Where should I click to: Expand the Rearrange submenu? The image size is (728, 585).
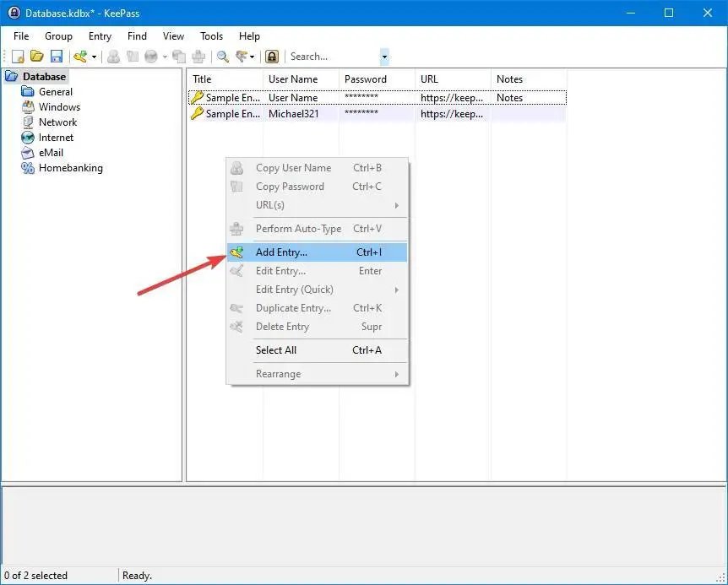click(317, 374)
